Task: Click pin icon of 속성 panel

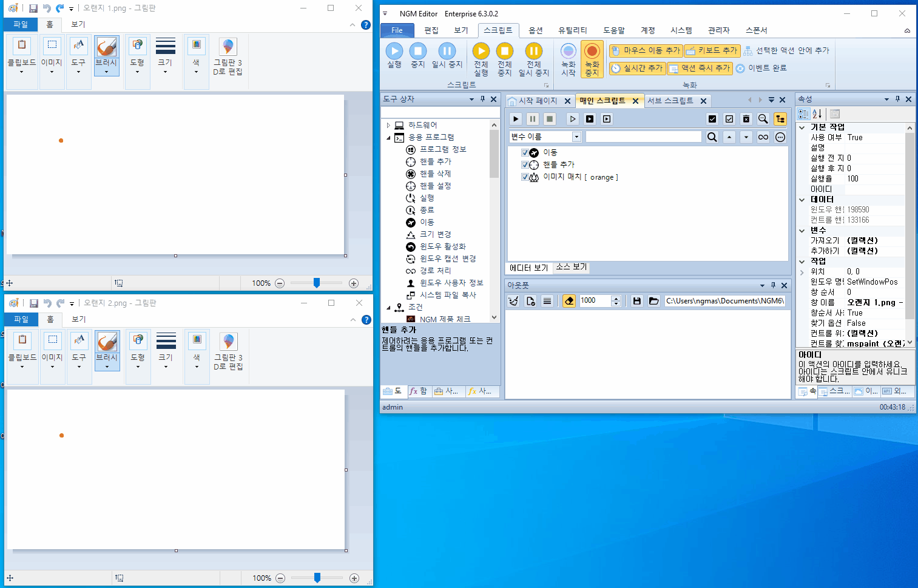Action: [897, 99]
